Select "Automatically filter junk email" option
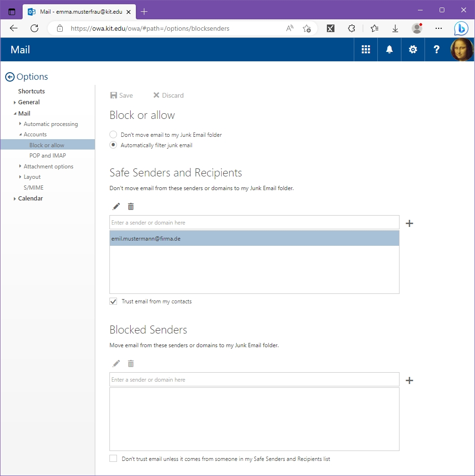This screenshot has width=475, height=476. [x=113, y=145]
